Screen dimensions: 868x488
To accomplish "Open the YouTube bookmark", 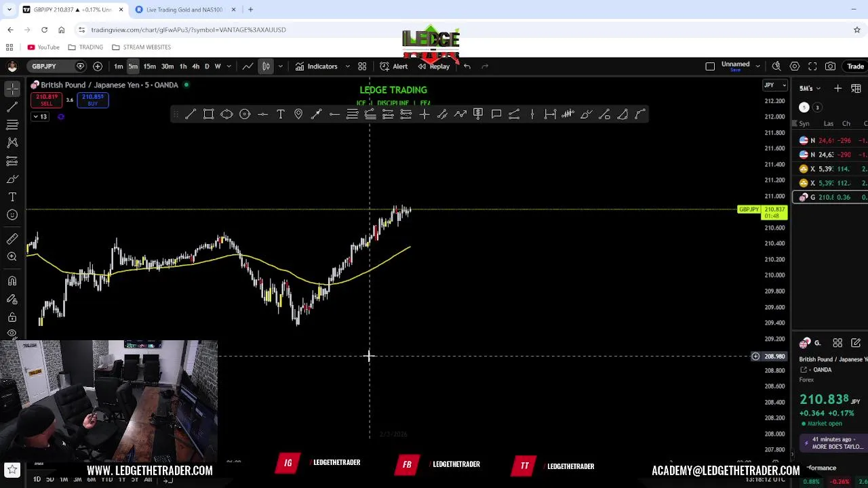I will 43,47.
